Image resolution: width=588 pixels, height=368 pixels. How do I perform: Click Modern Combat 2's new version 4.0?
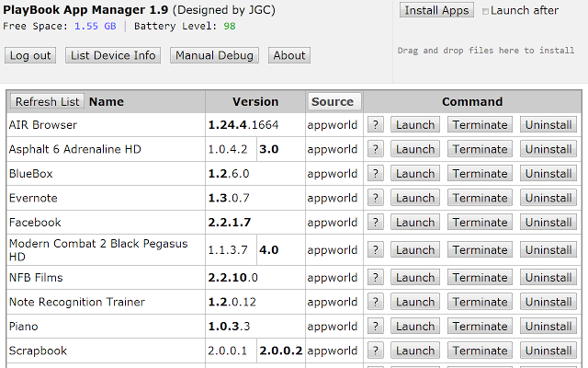coord(269,249)
